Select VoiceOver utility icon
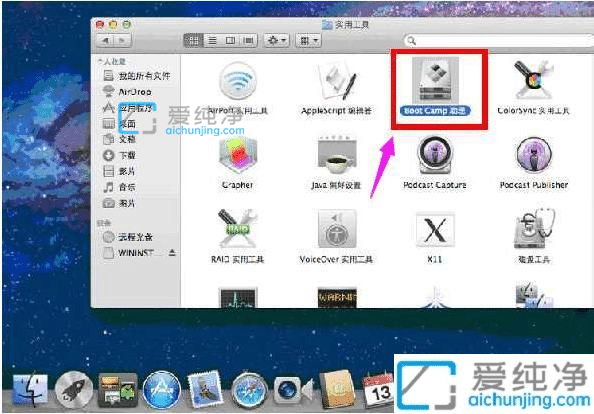Screen dimensions: 594x414 click(x=337, y=228)
